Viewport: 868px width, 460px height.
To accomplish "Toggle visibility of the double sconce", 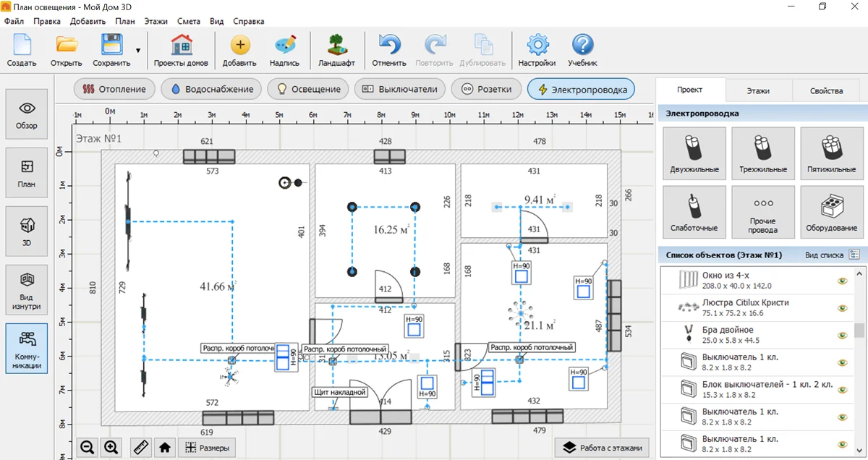I will [842, 334].
